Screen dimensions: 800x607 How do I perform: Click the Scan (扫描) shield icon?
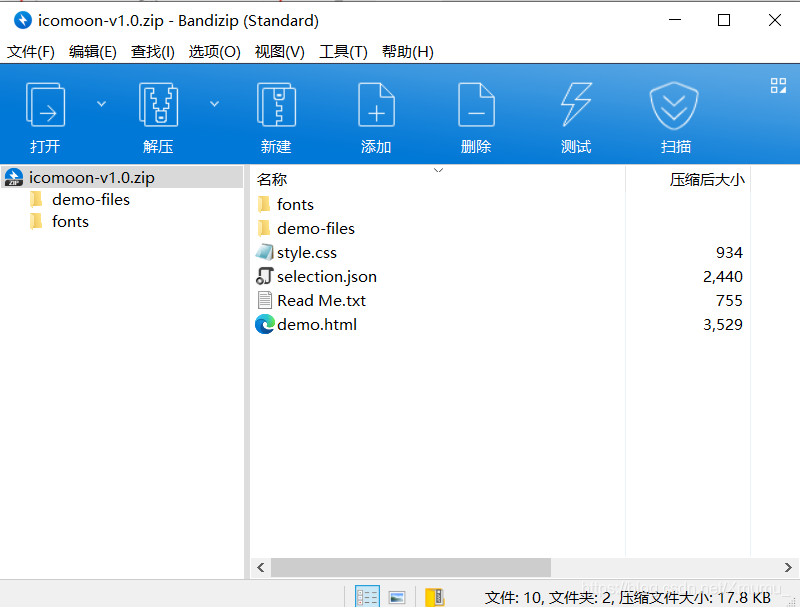(x=674, y=106)
